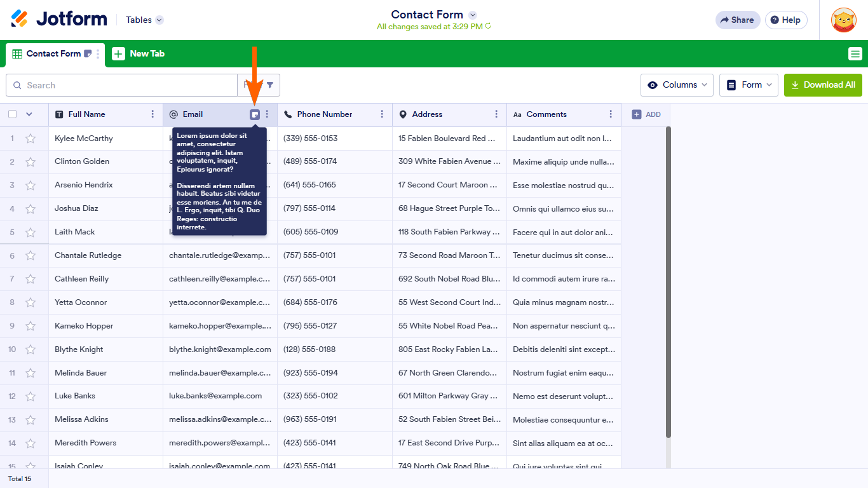Click the Share button
The width and height of the screenshot is (868, 488).
(738, 20)
